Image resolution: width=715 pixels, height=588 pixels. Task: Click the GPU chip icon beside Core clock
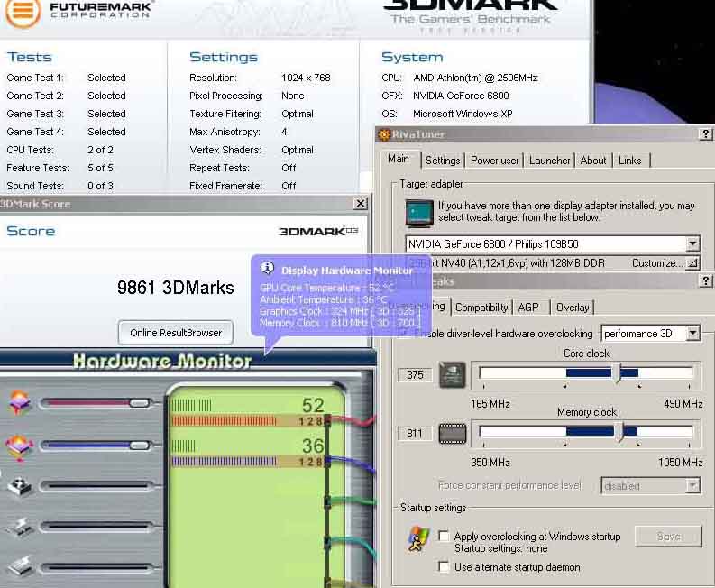coord(452,374)
